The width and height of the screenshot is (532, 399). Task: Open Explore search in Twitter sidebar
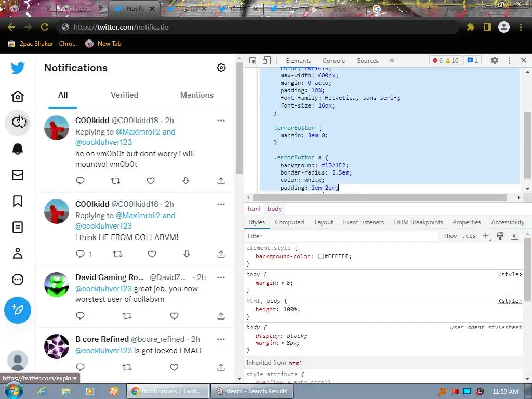coord(18,122)
